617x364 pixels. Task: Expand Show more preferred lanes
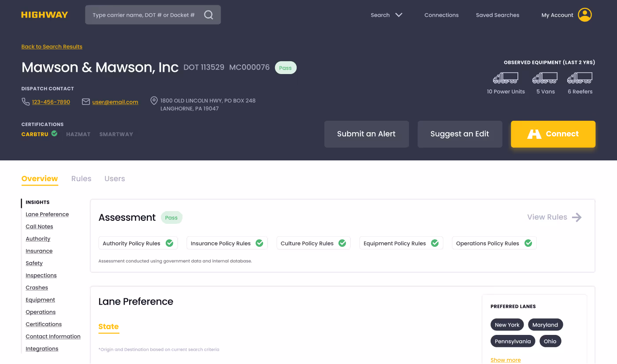505,360
